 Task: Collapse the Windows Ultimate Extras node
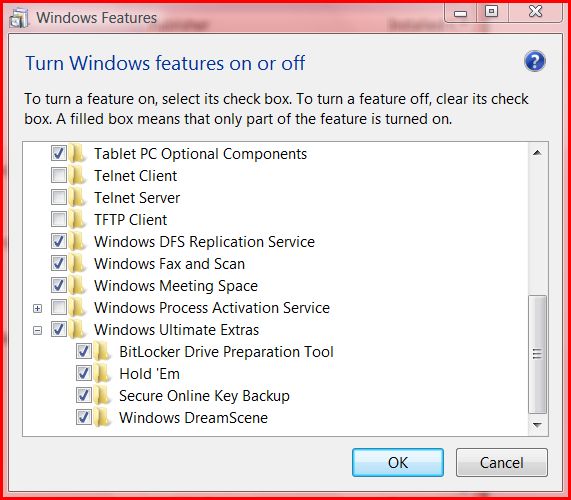pyautogui.click(x=37, y=330)
